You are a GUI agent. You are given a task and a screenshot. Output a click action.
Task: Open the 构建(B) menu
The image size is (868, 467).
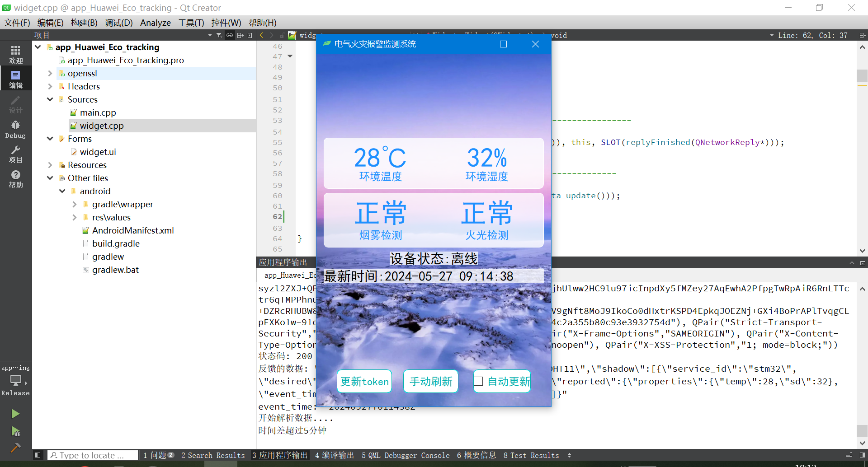click(x=84, y=23)
